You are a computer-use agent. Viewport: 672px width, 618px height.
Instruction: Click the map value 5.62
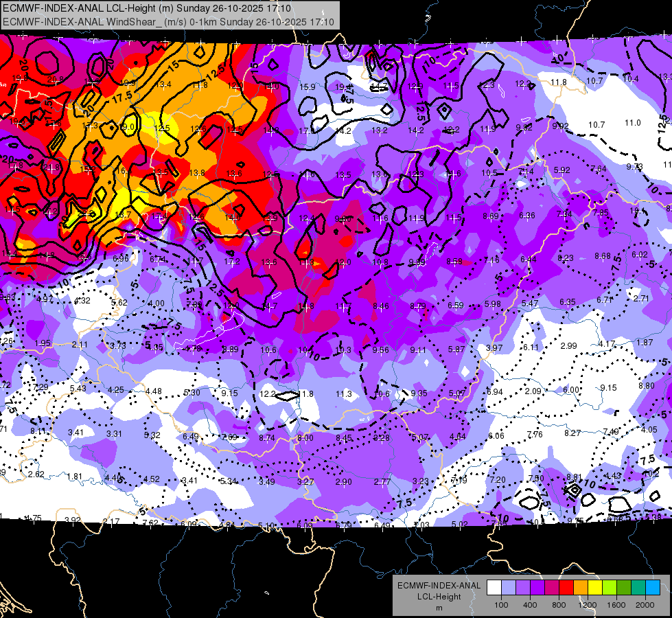(119, 302)
